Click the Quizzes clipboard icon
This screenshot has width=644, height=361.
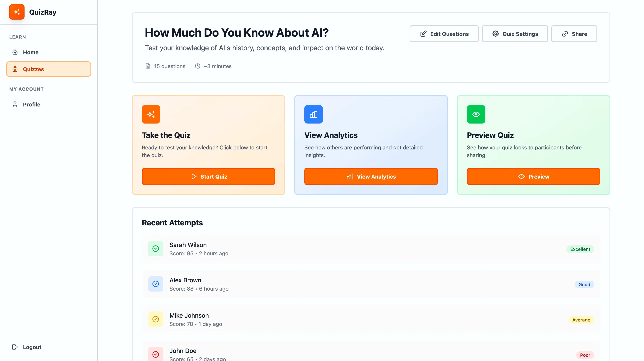pyautogui.click(x=15, y=69)
